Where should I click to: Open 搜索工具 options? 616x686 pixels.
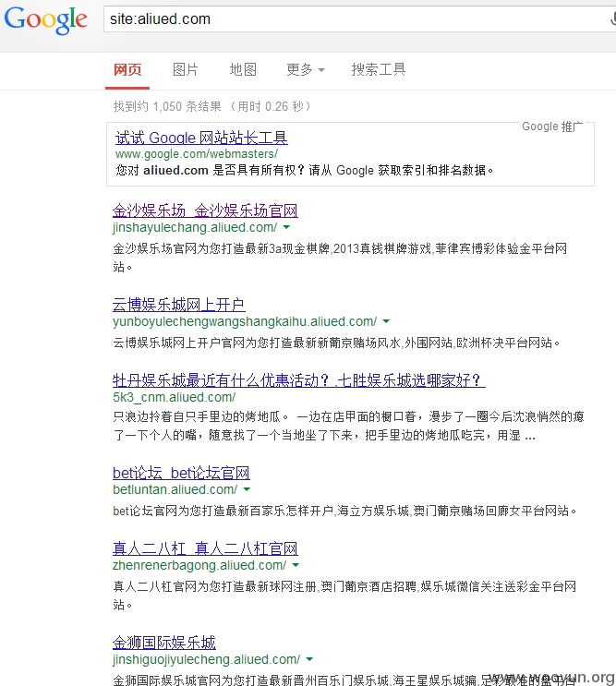(379, 69)
